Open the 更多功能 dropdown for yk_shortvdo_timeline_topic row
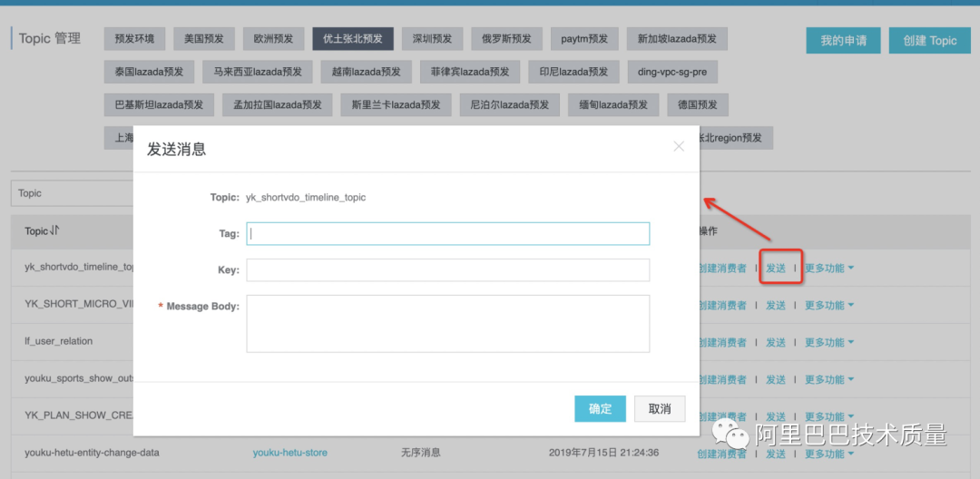Screen dimensions: 980x479 [828, 268]
